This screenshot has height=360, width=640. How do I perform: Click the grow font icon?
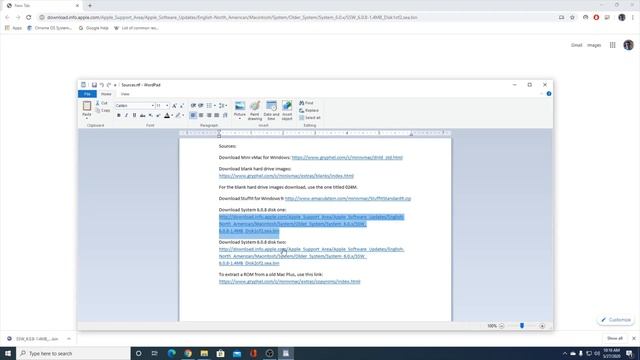pyautogui.click(x=174, y=106)
